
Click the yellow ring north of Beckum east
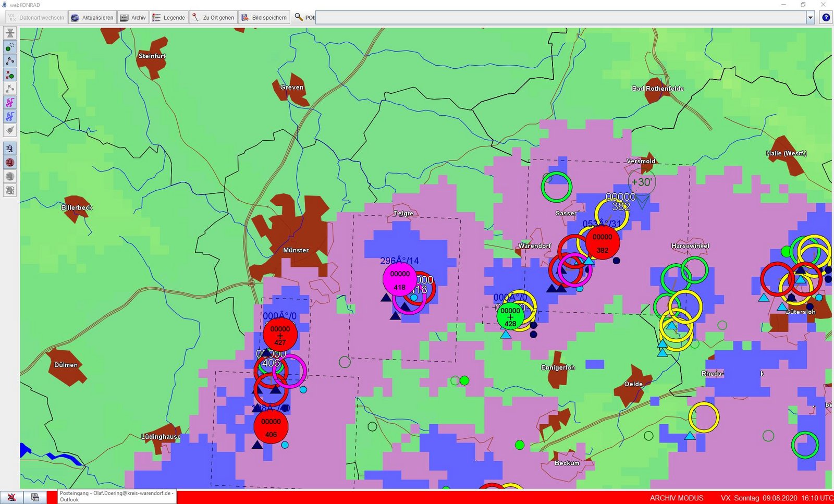pyautogui.click(x=704, y=417)
